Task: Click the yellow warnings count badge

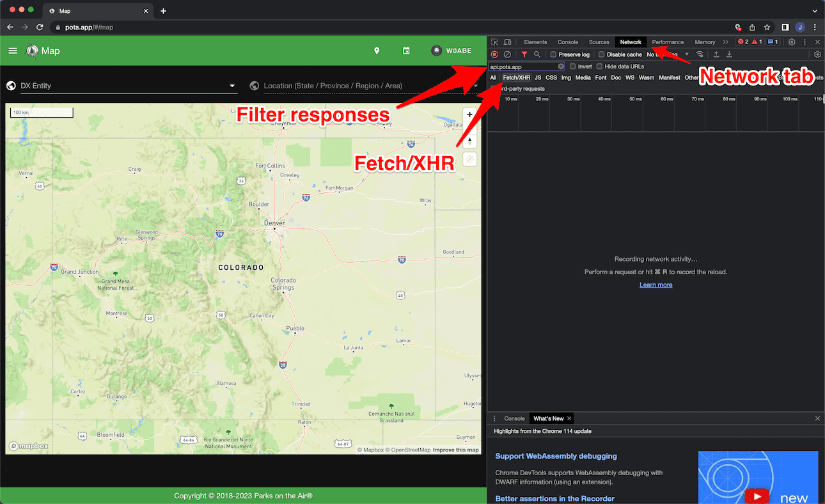Action: [757, 42]
